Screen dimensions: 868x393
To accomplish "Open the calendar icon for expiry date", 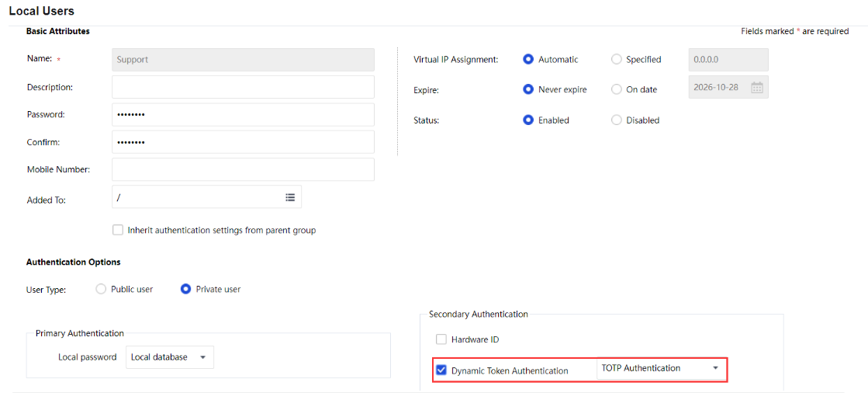I will pos(757,88).
